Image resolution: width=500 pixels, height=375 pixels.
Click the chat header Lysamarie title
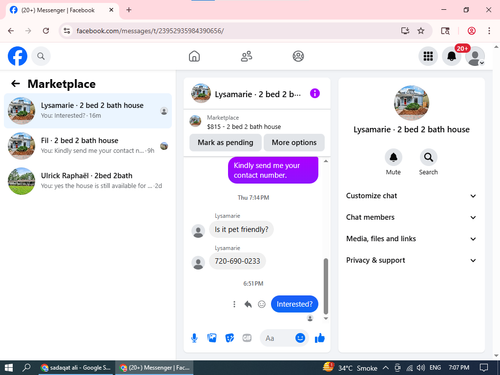257,94
